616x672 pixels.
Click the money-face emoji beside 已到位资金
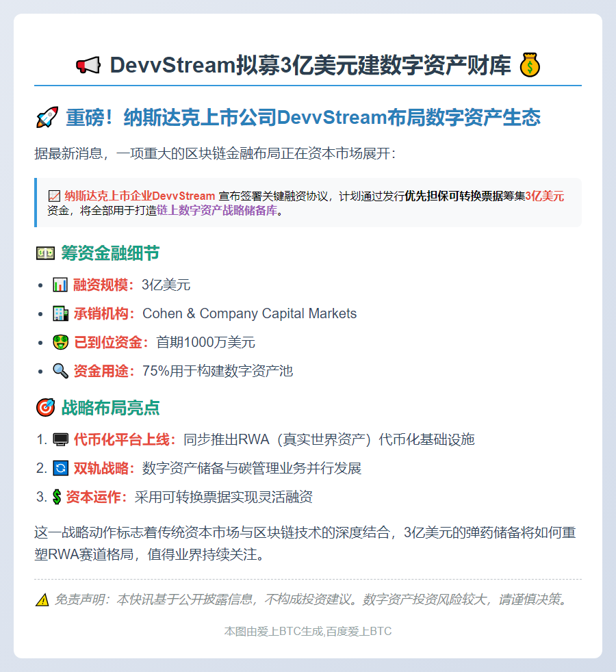pyautogui.click(x=60, y=342)
